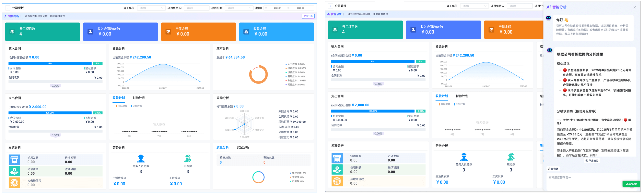Toggle 整改完成 legend in 质量分析 chart
The height and width of the screenshot is (196, 644).
(x=298, y=173)
